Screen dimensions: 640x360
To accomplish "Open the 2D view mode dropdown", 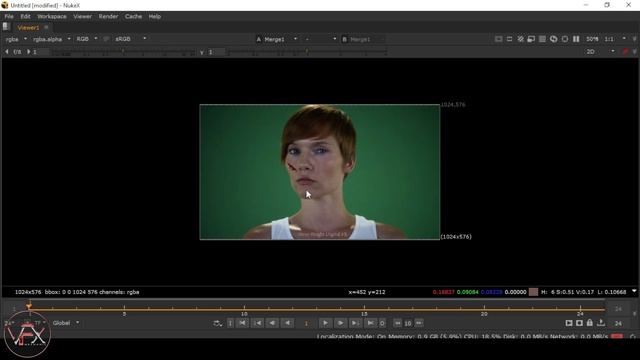I will point(600,51).
